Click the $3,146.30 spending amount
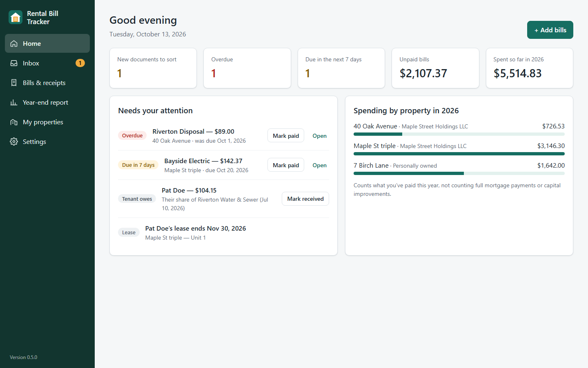Screen dimensions: 588x368 [551, 146]
